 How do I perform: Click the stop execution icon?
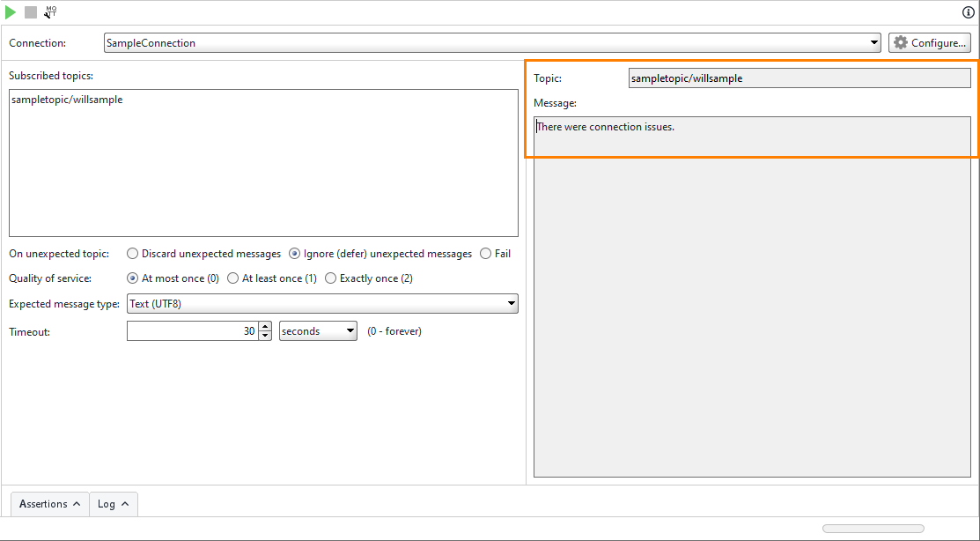coord(31,11)
